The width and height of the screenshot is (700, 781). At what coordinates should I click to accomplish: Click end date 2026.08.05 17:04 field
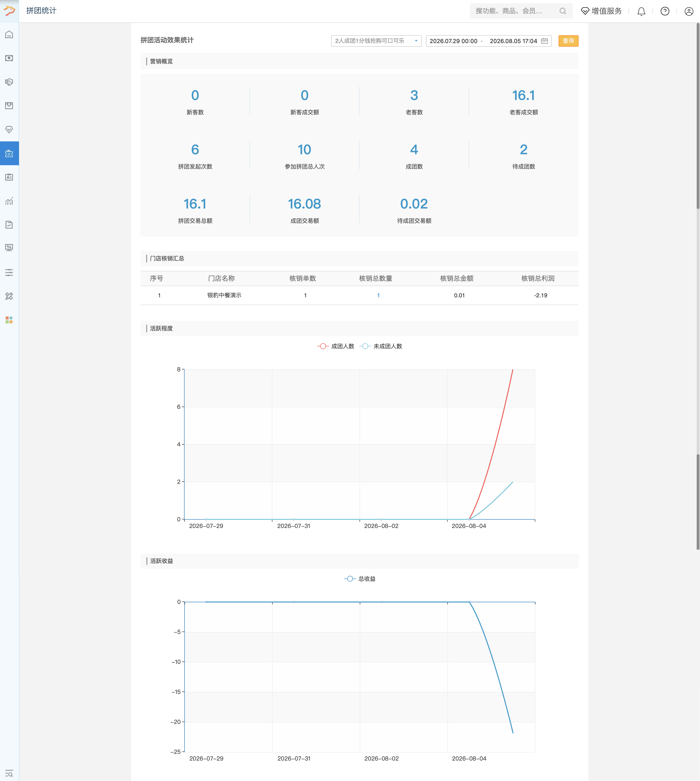coord(513,41)
